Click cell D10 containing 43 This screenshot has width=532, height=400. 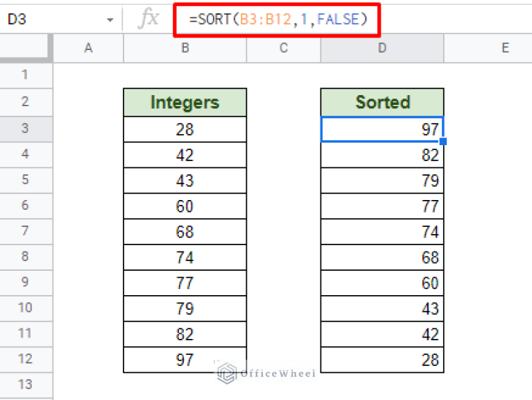click(x=382, y=308)
